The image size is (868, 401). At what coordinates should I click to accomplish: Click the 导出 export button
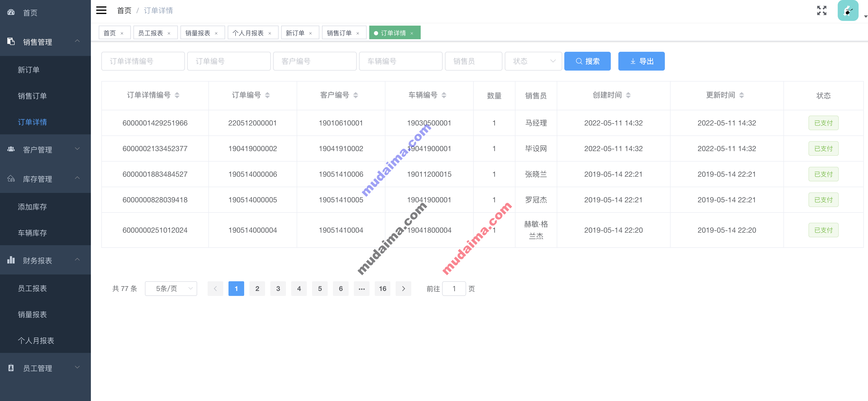pyautogui.click(x=641, y=61)
